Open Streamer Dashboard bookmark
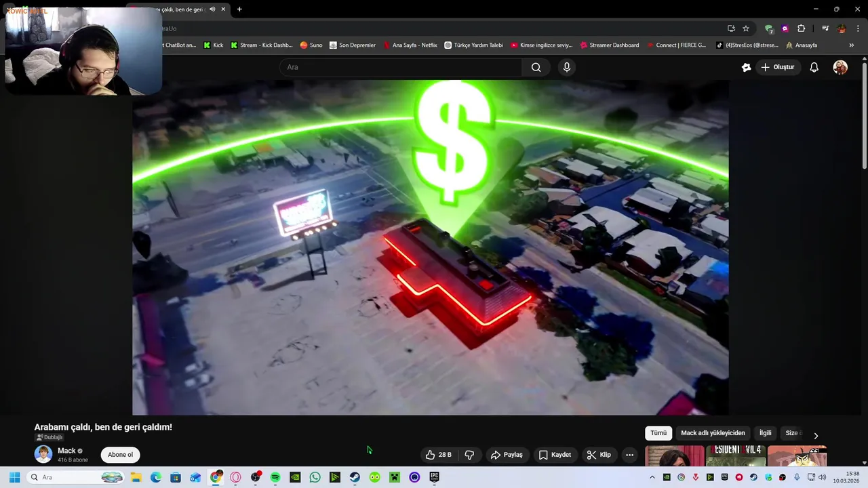Viewport: 868px width, 488px height. (x=610, y=45)
